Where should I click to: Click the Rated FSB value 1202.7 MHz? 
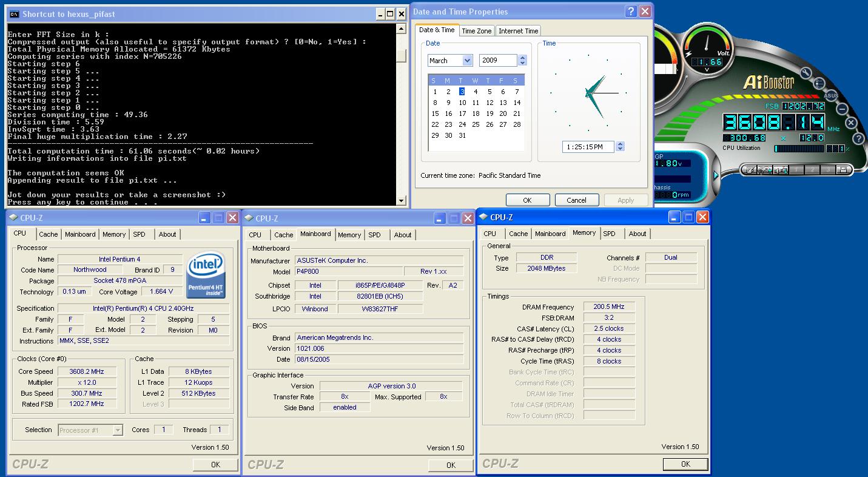[x=86, y=404]
